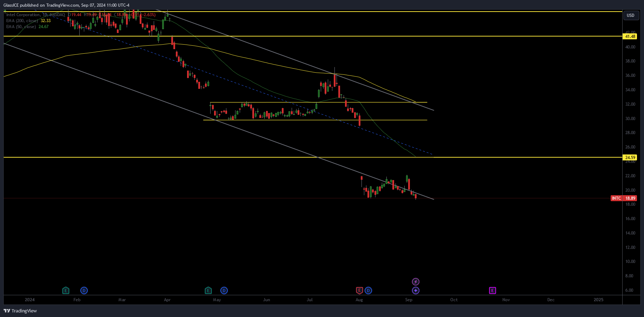This screenshot has height=317, width=644.
Task: Click the 12.00 price axis label
Action: 630,247
